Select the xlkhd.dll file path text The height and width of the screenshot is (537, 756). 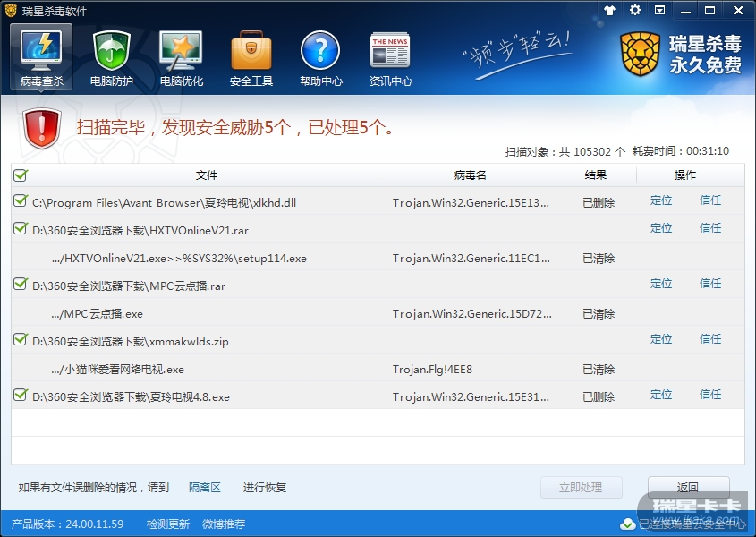[x=164, y=202]
